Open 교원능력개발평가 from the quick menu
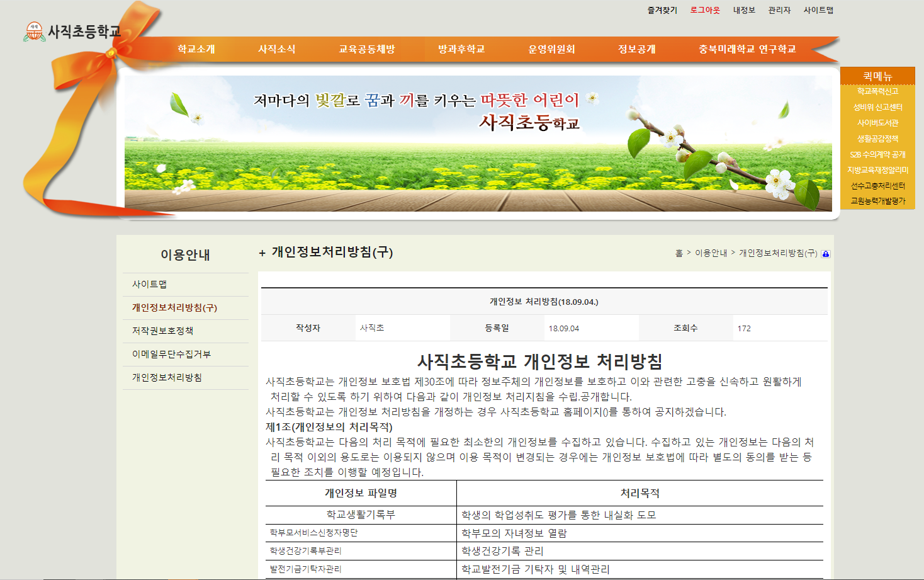Screen dimensions: 924x580 (x=877, y=201)
